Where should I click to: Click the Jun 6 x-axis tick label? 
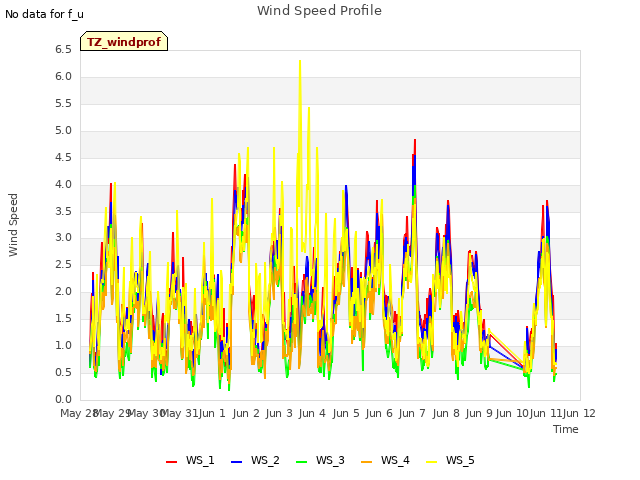(x=379, y=413)
